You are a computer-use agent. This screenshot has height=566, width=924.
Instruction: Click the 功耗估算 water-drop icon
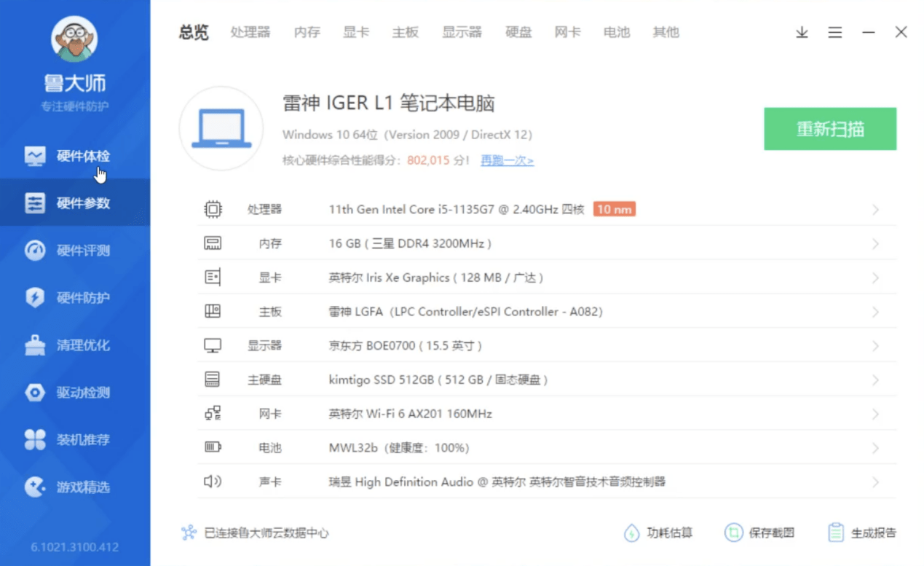tap(631, 533)
